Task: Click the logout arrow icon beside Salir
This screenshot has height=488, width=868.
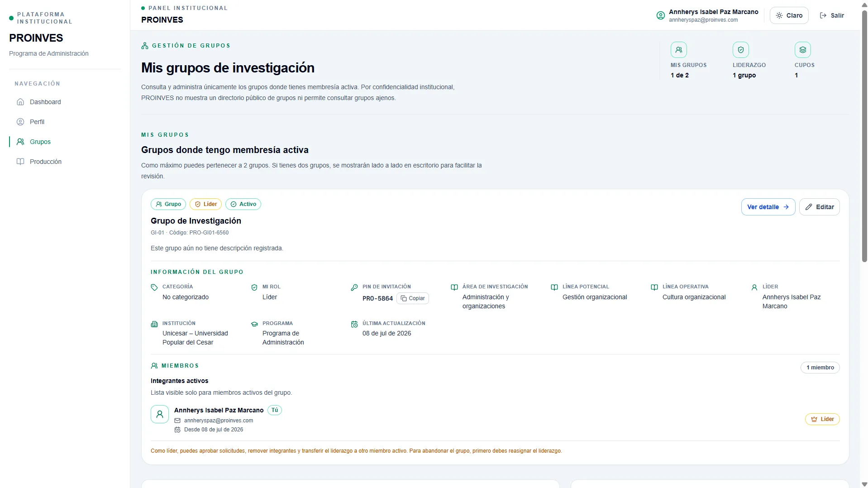Action: pyautogui.click(x=823, y=15)
